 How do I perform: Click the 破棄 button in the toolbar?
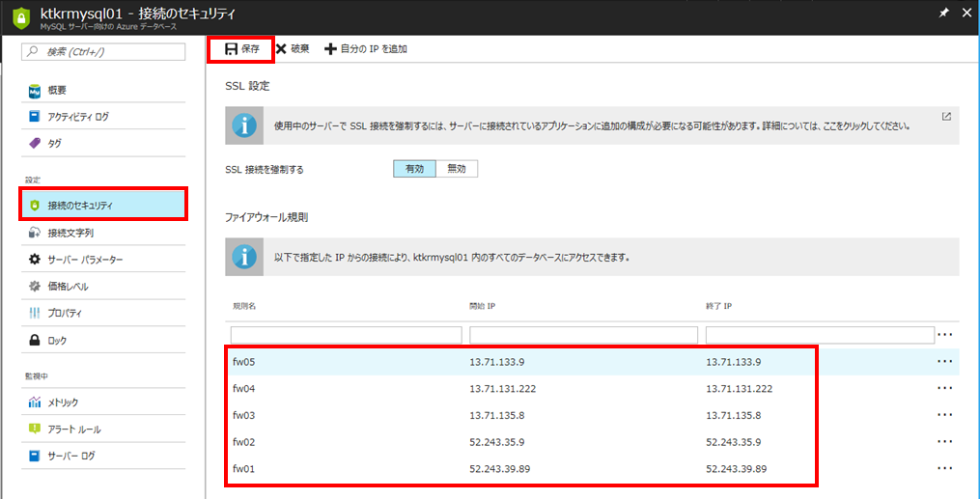[293, 49]
